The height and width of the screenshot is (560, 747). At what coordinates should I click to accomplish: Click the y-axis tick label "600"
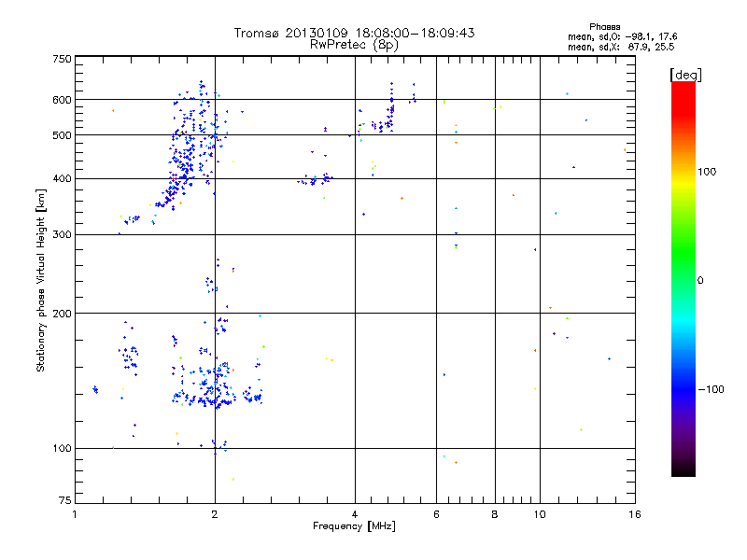pyautogui.click(x=62, y=100)
